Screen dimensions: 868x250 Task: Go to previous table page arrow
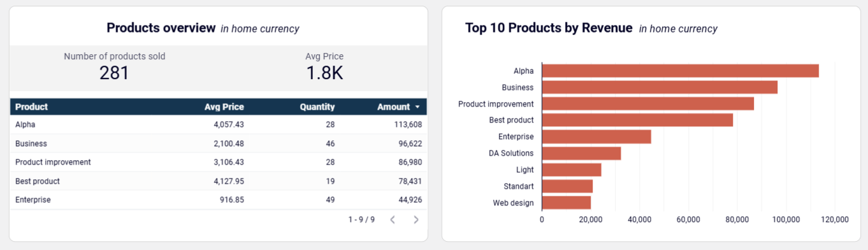393,219
